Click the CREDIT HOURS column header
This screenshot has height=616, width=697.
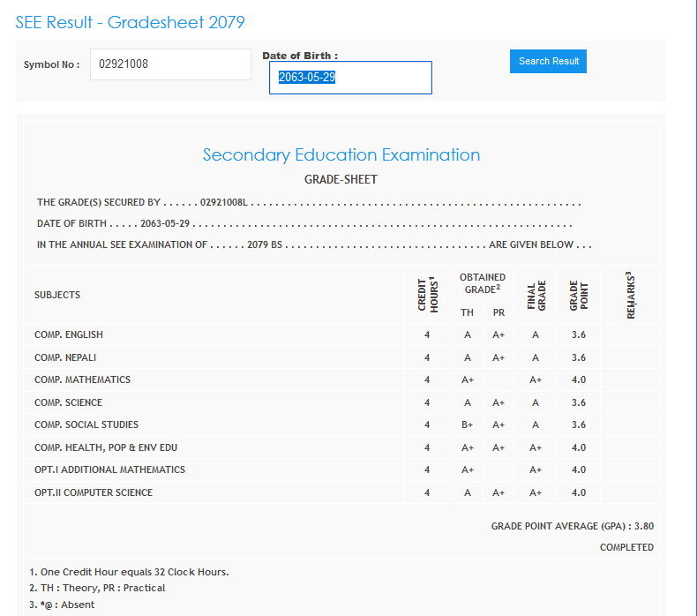(427, 295)
